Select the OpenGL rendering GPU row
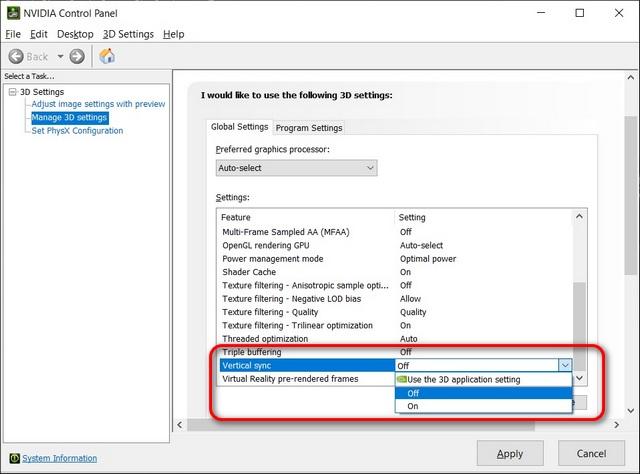 pyautogui.click(x=395, y=245)
